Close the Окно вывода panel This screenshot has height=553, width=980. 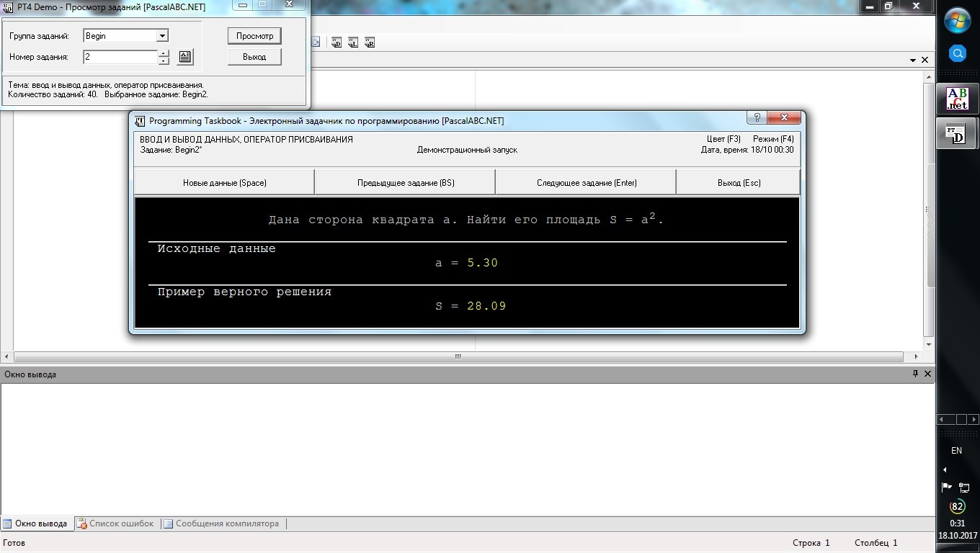point(927,374)
